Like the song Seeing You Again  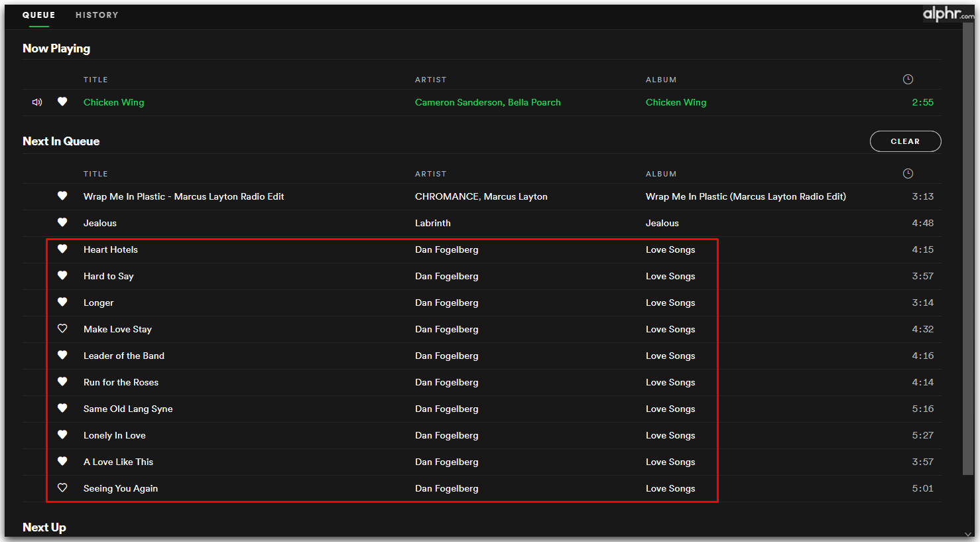pyautogui.click(x=62, y=488)
